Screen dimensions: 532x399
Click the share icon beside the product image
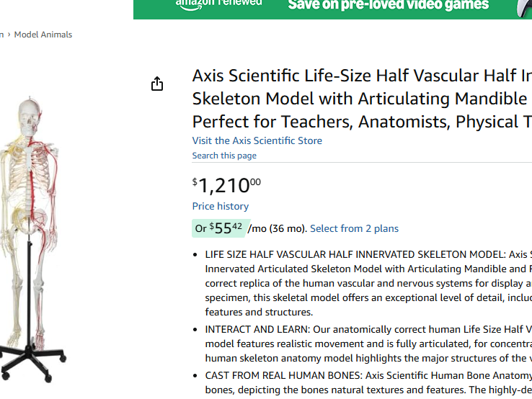(x=157, y=84)
